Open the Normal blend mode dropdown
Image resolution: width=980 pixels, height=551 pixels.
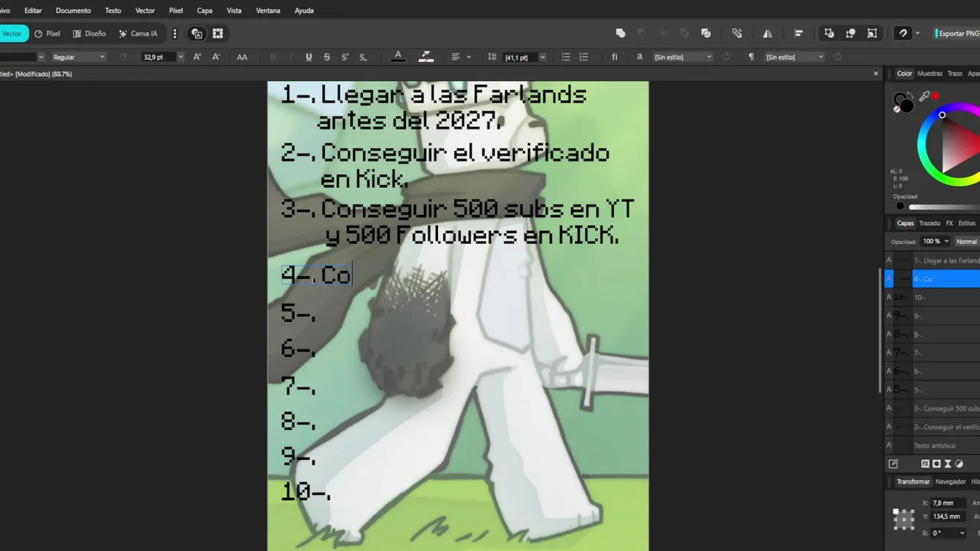(967, 241)
